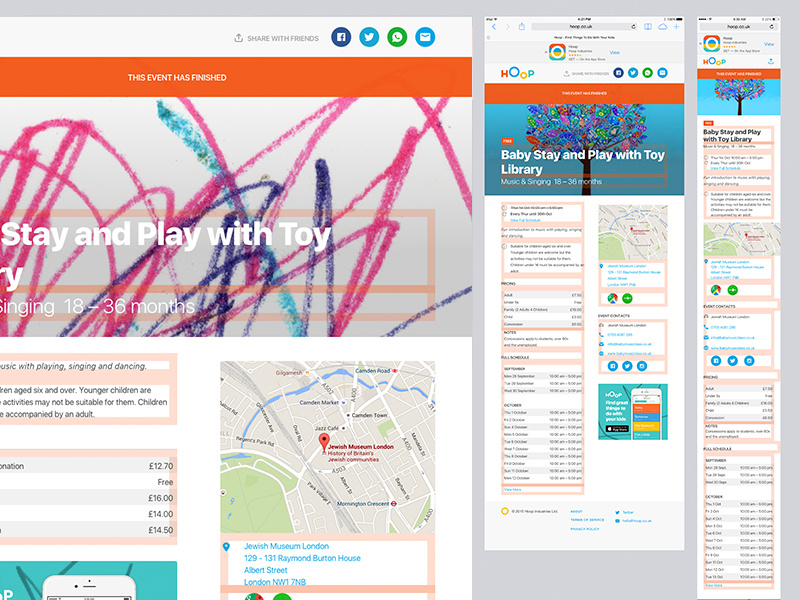
Task: Tap the Hoop app icon in smart banner
Action: pyautogui.click(x=557, y=52)
